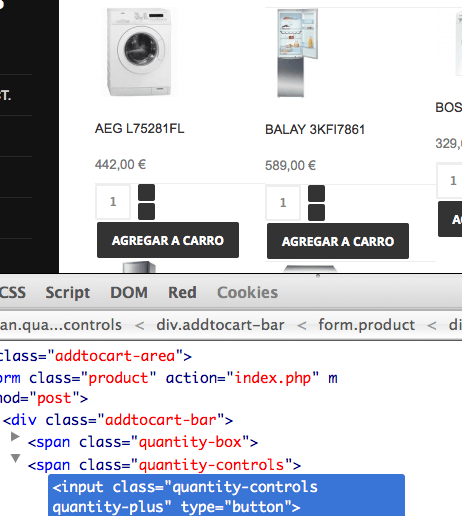The height and width of the screenshot is (516, 462).
Task: Select form.product in breadcrumb path
Action: click(366, 325)
